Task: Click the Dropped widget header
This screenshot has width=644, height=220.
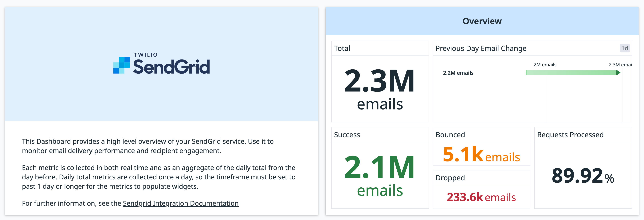Action: pyautogui.click(x=450, y=178)
